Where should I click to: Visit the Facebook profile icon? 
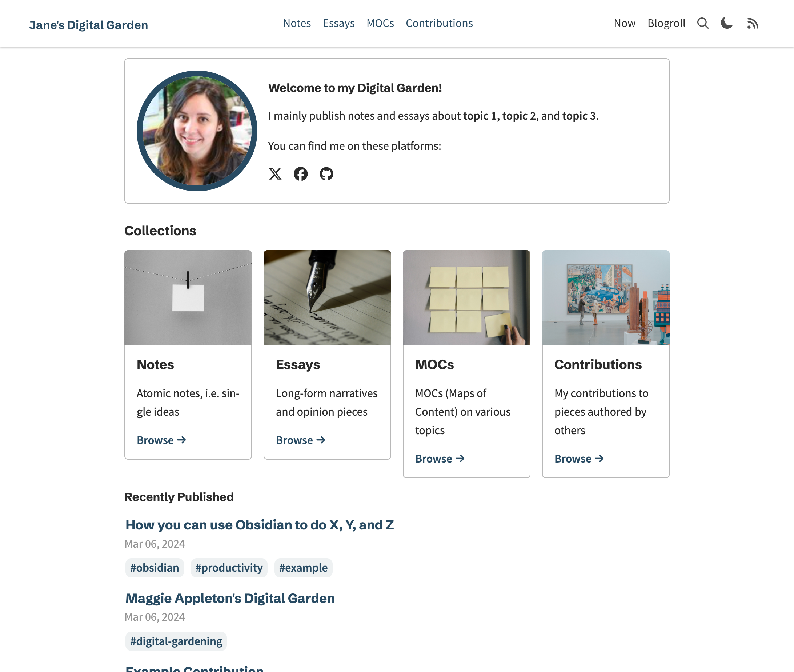pyautogui.click(x=300, y=174)
